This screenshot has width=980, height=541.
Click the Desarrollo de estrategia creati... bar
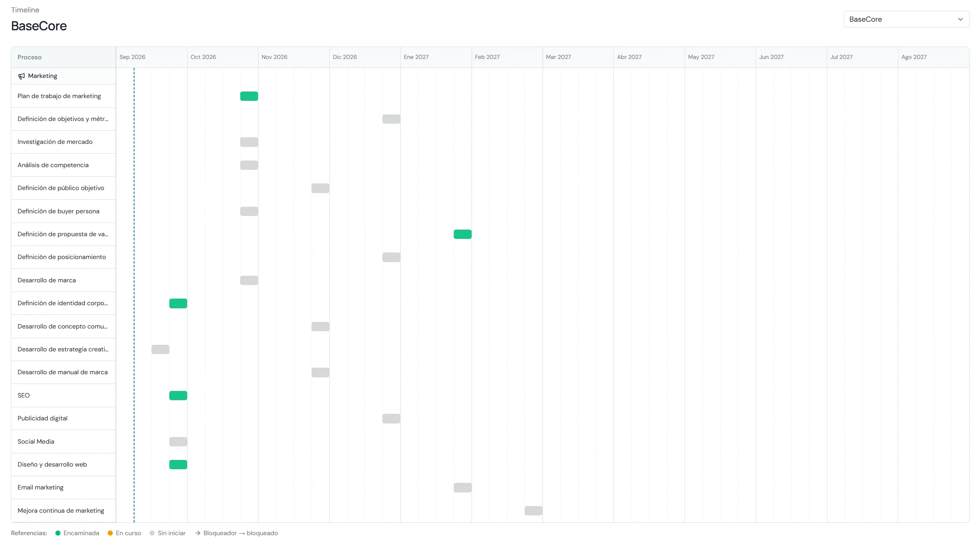pos(160,349)
